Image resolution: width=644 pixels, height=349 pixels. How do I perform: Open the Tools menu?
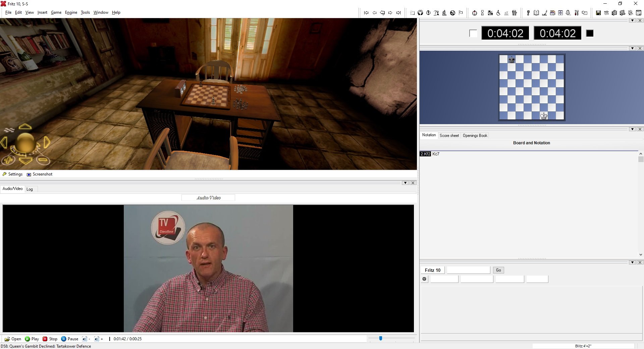click(85, 12)
